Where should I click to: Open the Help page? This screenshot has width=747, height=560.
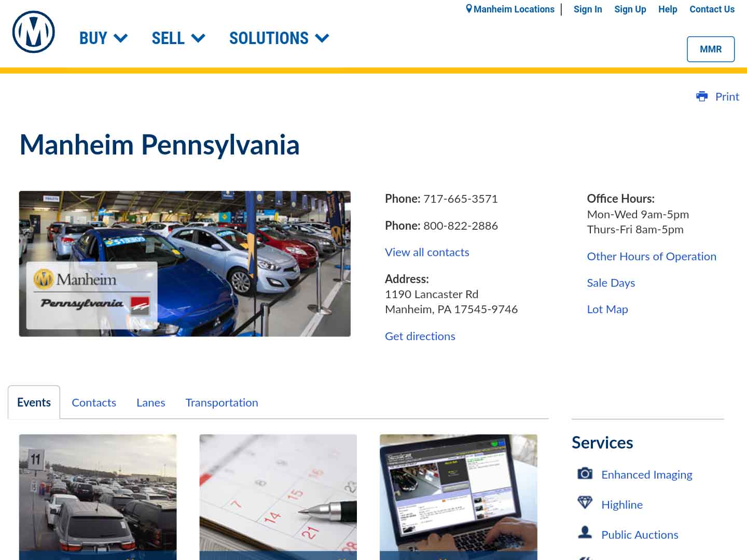click(668, 9)
